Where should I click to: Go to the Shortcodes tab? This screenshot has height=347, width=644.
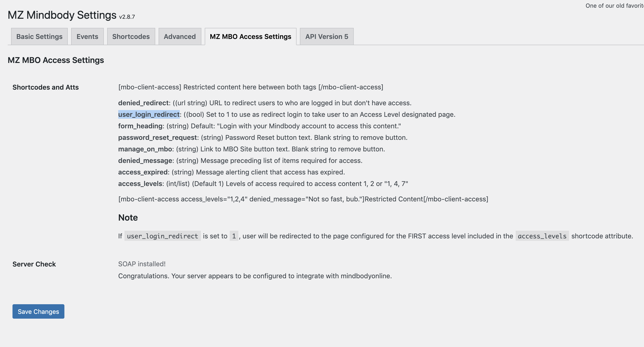point(131,37)
